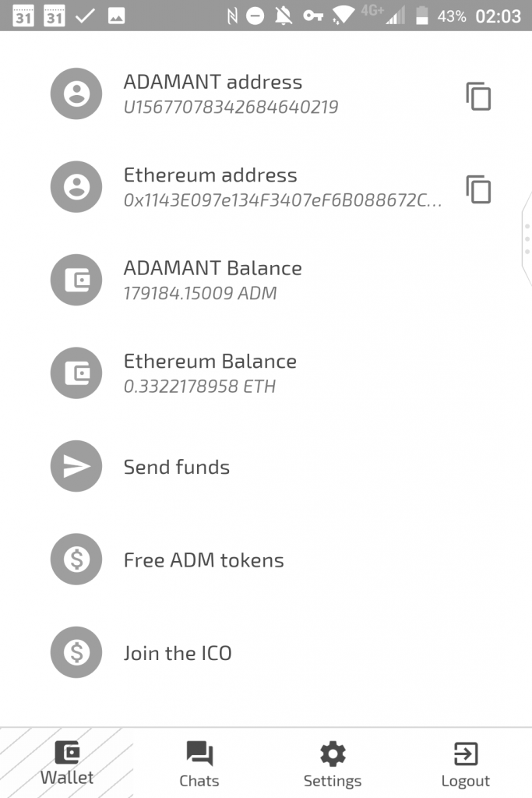Log out using the Logout tab
This screenshot has height=798, width=532.
click(x=466, y=764)
